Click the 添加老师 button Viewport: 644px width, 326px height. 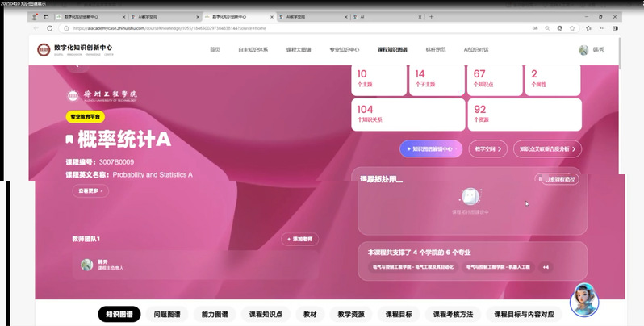click(300, 239)
